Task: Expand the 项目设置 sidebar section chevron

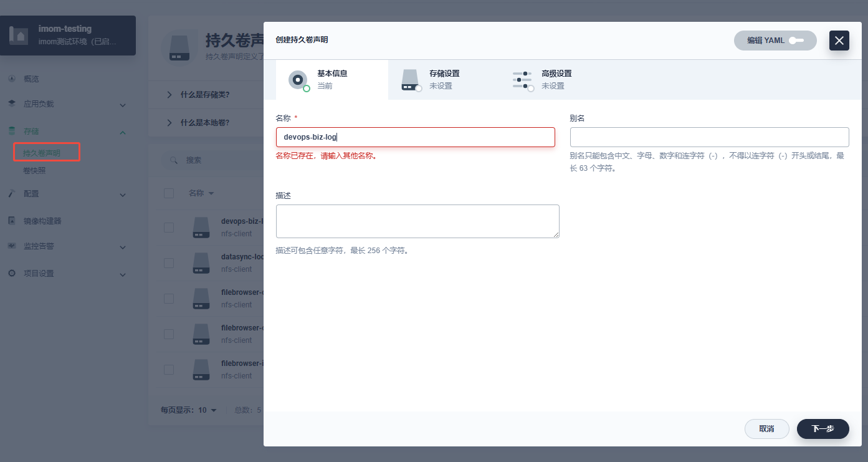Action: [123, 274]
